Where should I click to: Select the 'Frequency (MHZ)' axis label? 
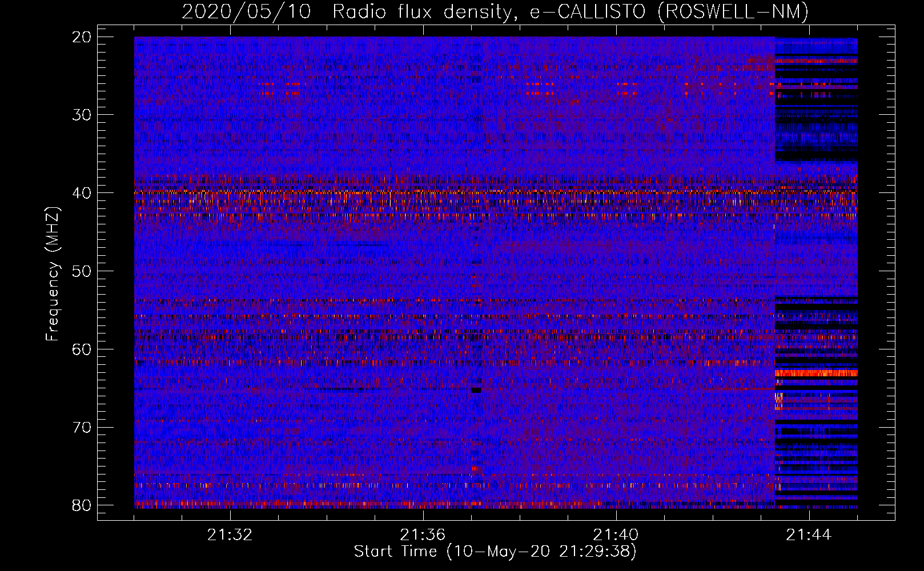coord(53,274)
